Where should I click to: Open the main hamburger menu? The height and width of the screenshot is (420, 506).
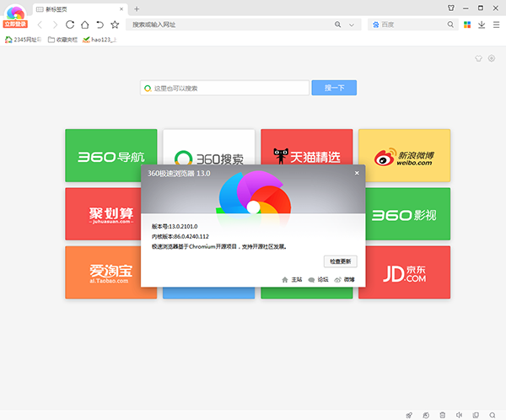click(497, 24)
